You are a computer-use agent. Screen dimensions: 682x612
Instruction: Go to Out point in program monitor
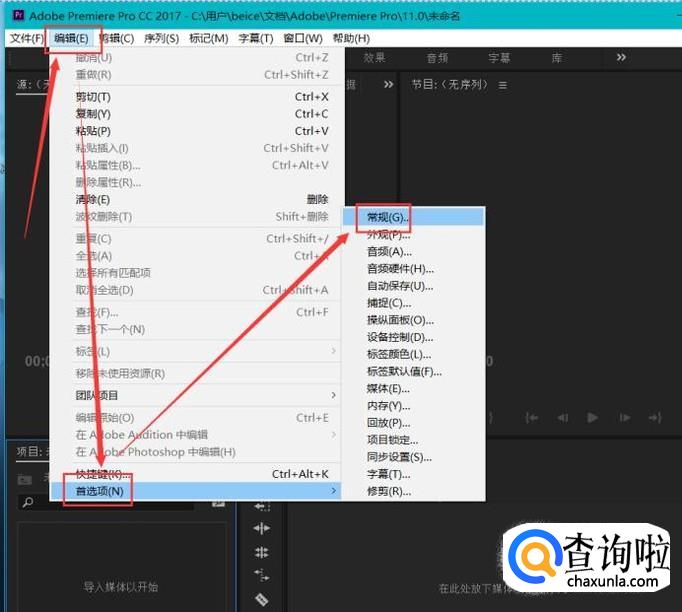(x=655, y=418)
